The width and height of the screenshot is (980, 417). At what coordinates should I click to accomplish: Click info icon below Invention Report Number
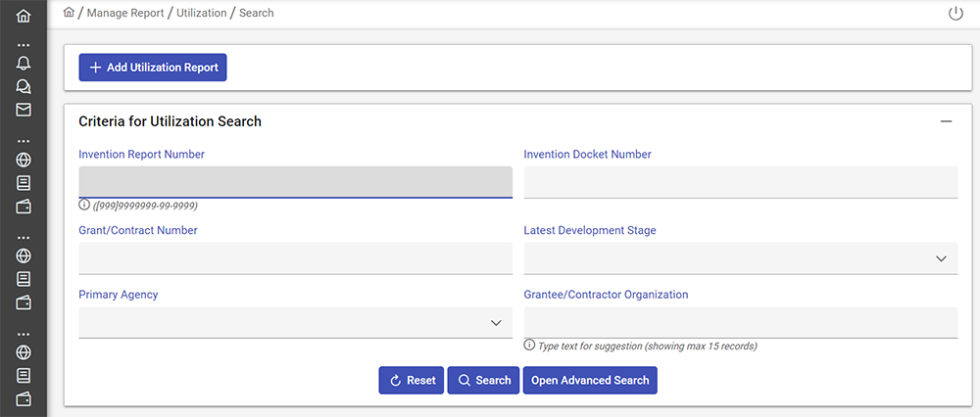(84, 206)
